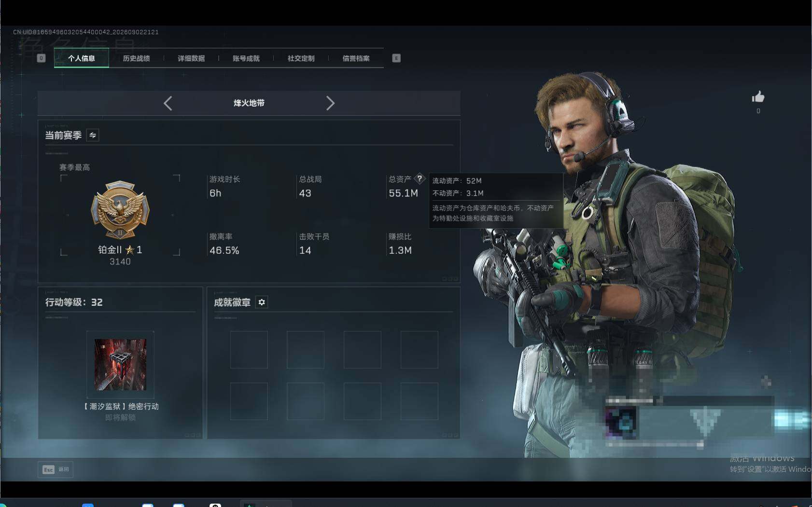Viewport: 812px width, 507px height.
Task: Click the 铂金II rank badge emblem
Action: (120, 210)
